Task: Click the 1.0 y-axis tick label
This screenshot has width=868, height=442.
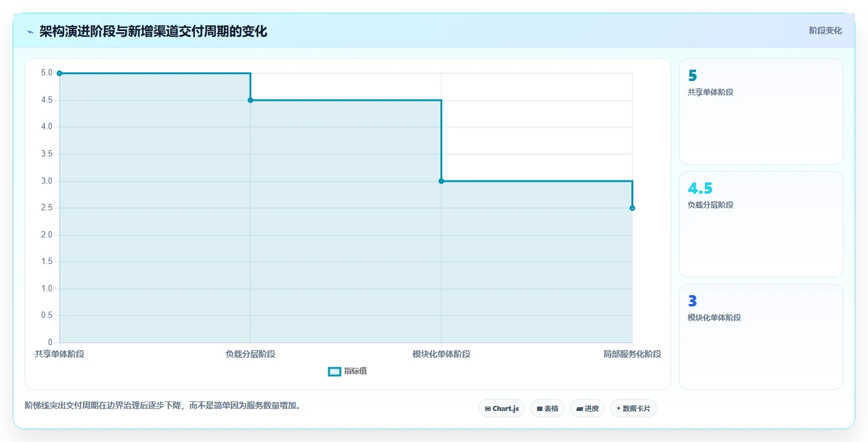Action: 47,289
